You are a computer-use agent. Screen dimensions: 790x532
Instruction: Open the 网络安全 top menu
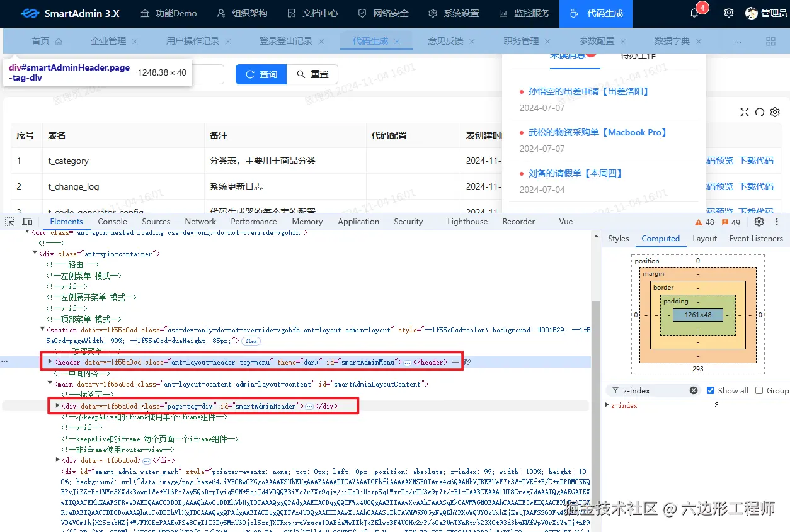(x=382, y=13)
